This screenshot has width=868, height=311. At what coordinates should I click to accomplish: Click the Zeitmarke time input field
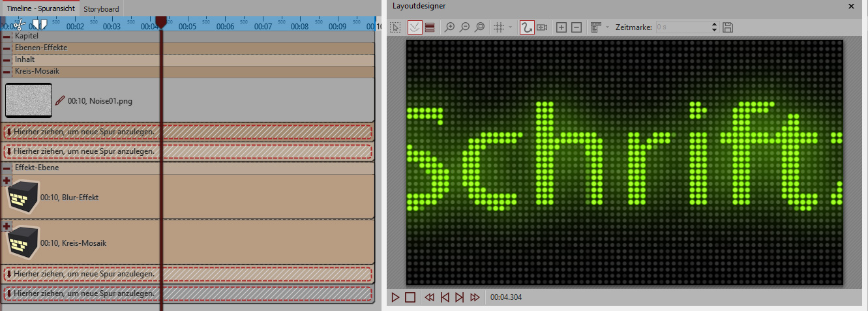(x=681, y=27)
